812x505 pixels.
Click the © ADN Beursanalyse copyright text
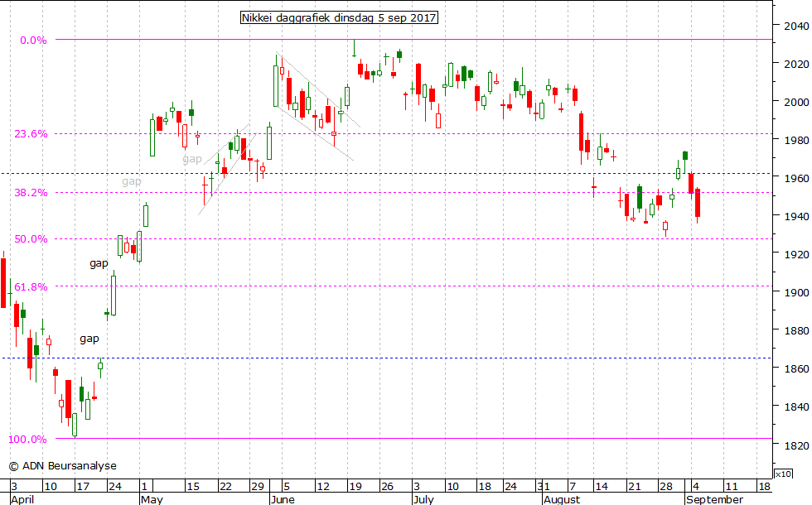click(x=63, y=465)
